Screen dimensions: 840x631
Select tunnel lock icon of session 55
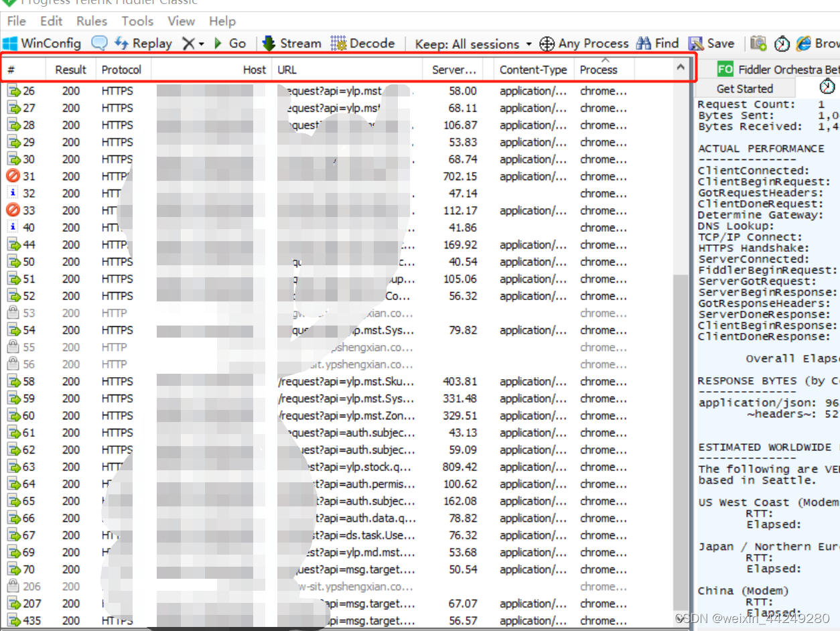(x=13, y=348)
